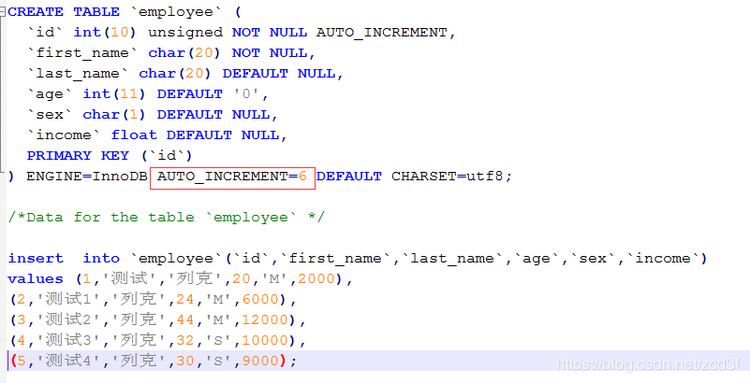Click the `sex` char(1) column definition
750x383 pixels.
tap(152, 115)
